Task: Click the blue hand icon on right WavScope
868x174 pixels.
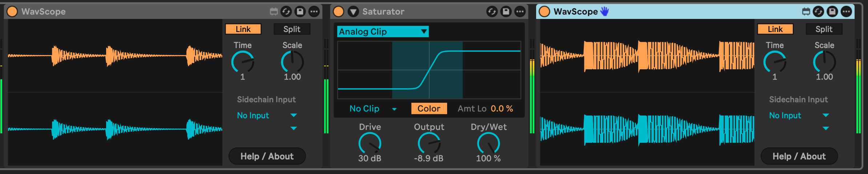Action: [604, 12]
